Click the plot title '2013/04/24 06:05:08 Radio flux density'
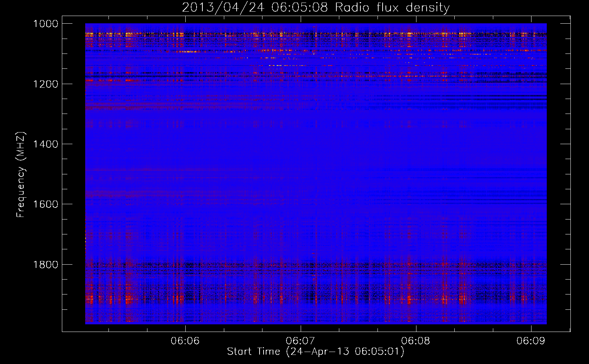 click(316, 8)
